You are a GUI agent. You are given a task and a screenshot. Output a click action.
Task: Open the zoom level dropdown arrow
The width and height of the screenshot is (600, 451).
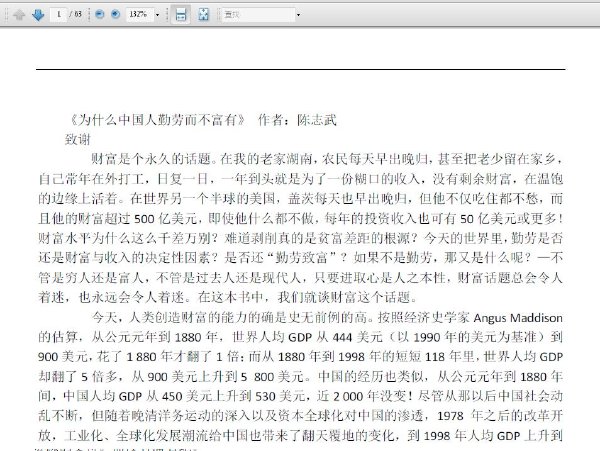(x=157, y=15)
